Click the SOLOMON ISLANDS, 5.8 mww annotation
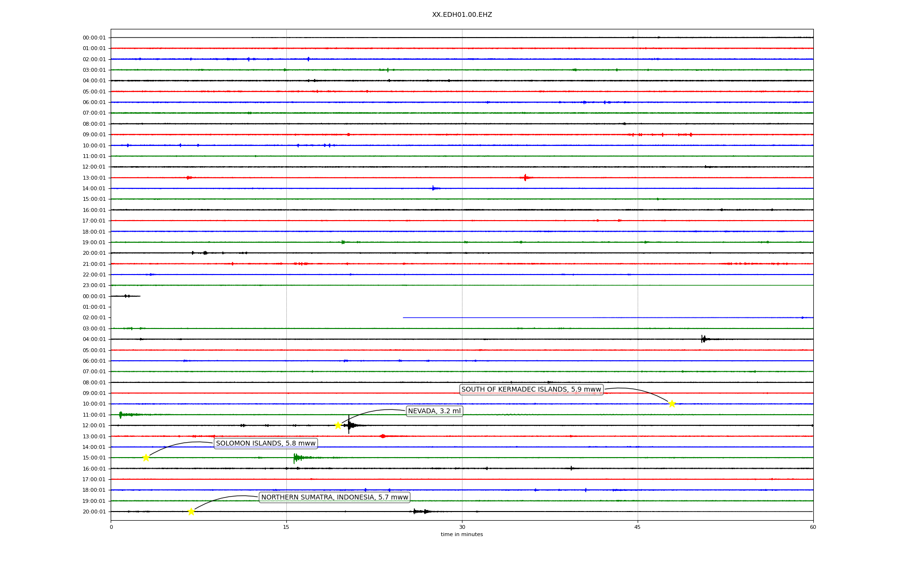 point(266,444)
